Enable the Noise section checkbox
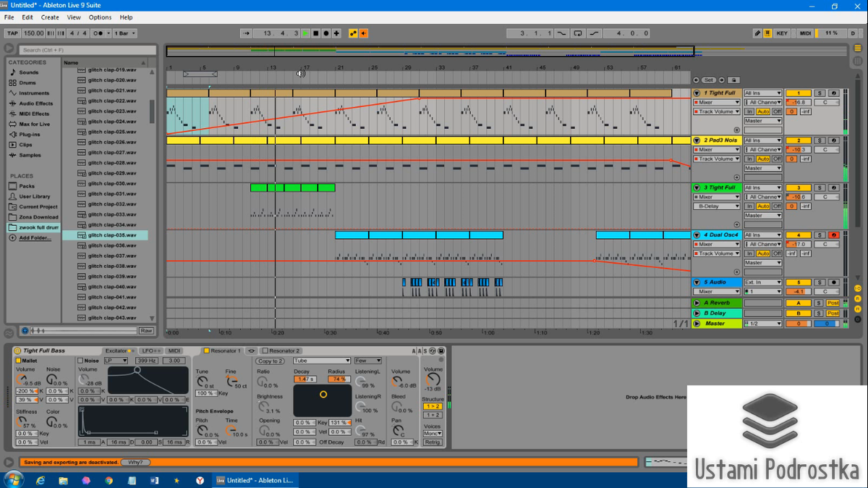Screen dimensions: 868x488 pyautogui.click(x=81, y=360)
